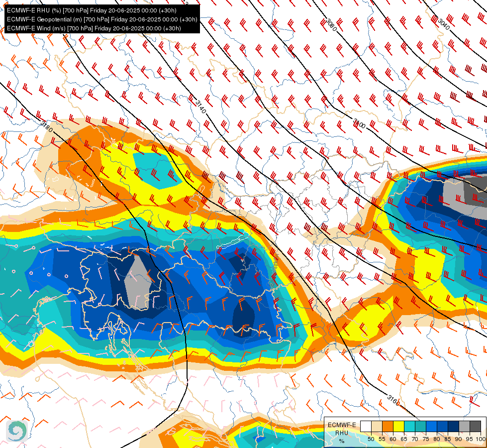This screenshot has width=487, height=448.
Task: Click the legend value 50
Action: 371,440
